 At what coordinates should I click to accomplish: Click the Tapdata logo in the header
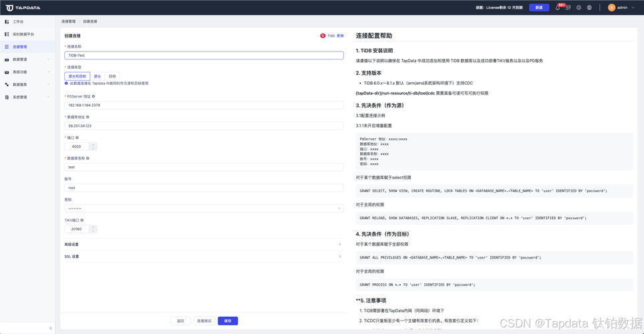click(23, 7)
